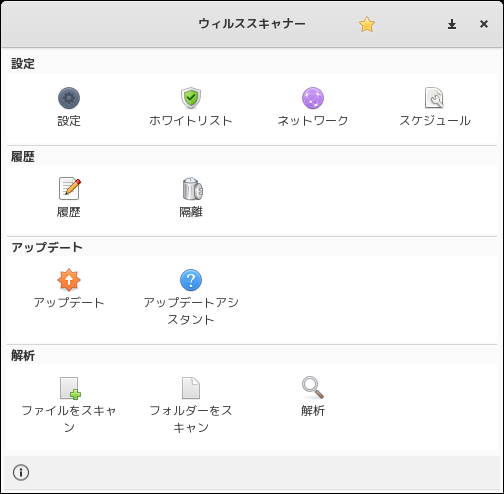Click the ネットワーク text label
The height and width of the screenshot is (494, 504).
coord(313,121)
